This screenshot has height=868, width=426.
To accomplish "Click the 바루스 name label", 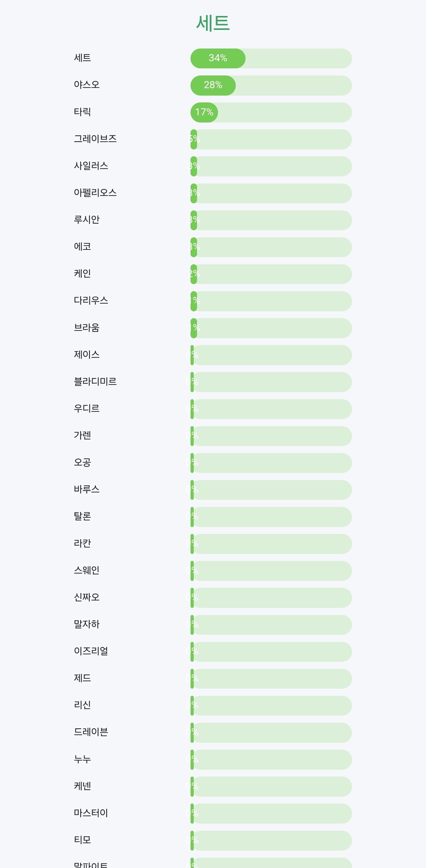I will click(x=87, y=489).
